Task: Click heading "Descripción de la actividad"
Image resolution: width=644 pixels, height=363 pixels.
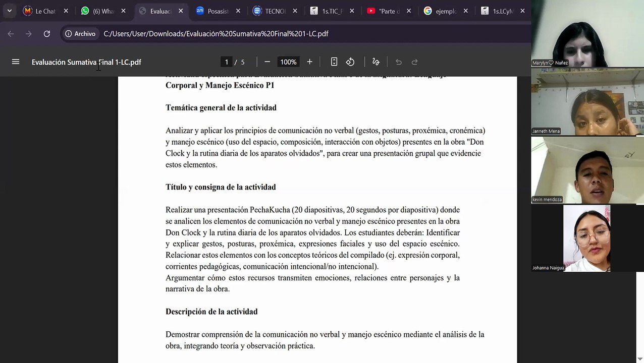Action: (211, 312)
